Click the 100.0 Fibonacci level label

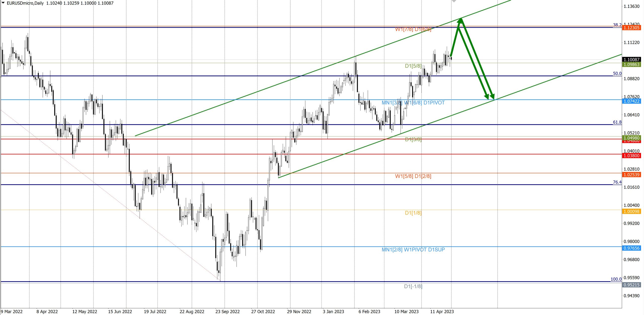point(616,279)
